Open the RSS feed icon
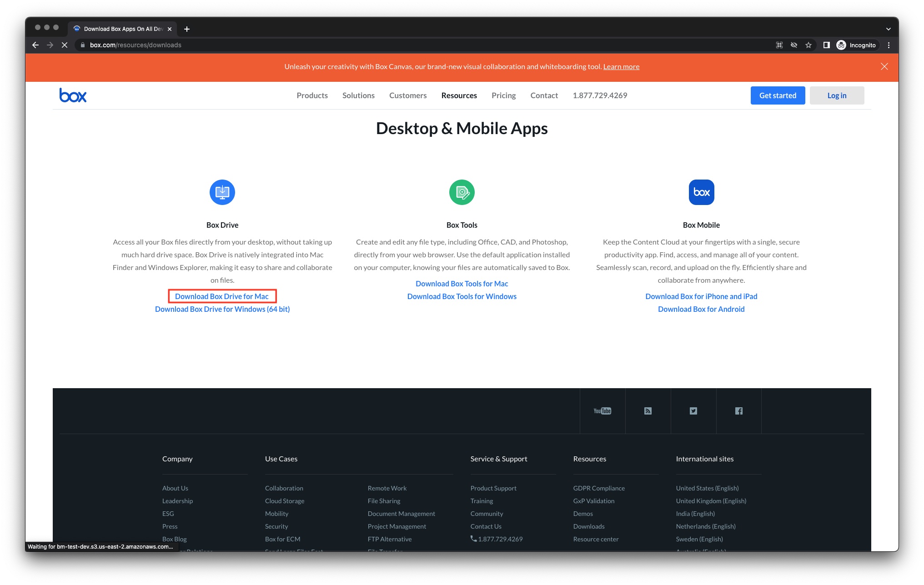 coord(648,411)
